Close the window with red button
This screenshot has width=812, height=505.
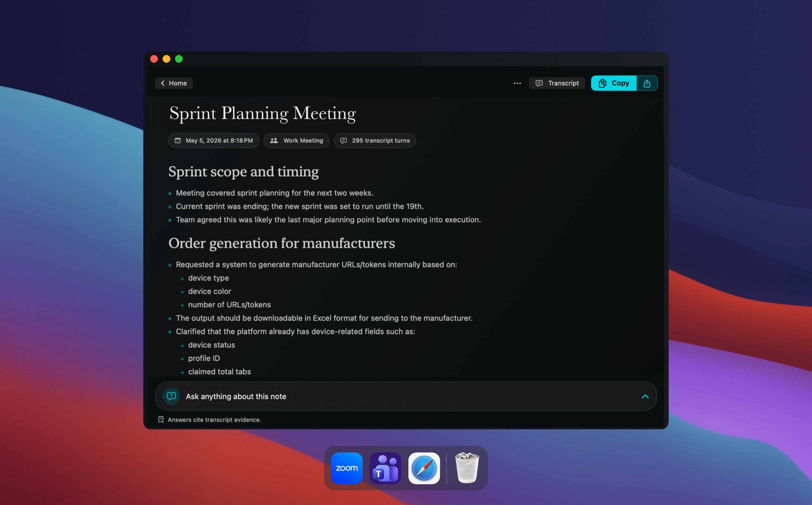click(x=154, y=59)
